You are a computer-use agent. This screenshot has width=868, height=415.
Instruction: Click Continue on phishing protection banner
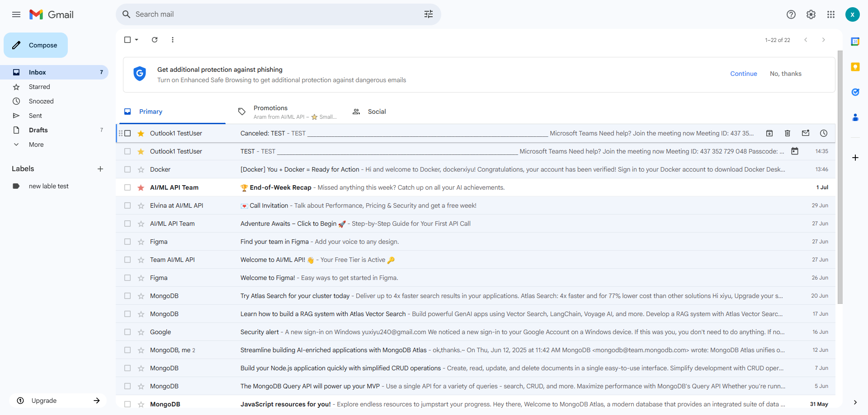[x=743, y=74]
